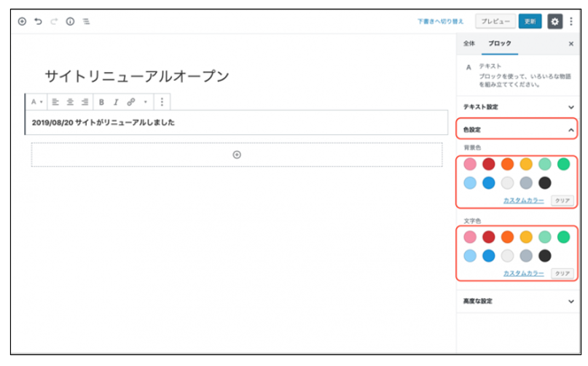
Task: Switch to the 全体 tab
Action: 469,44
